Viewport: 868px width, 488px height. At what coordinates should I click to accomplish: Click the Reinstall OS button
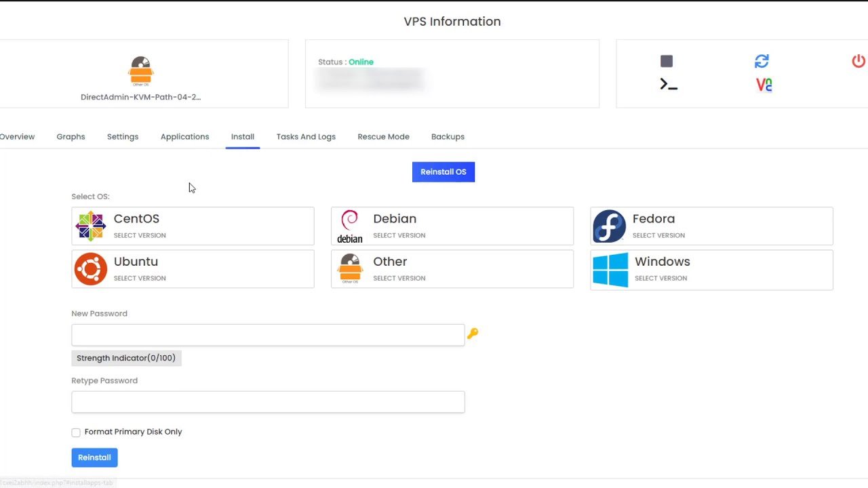tap(443, 172)
